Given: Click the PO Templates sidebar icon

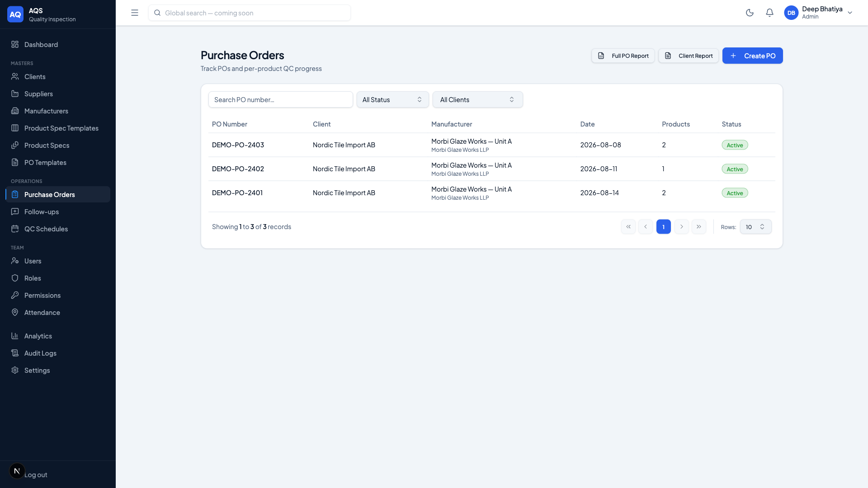Looking at the screenshot, I should (x=15, y=162).
